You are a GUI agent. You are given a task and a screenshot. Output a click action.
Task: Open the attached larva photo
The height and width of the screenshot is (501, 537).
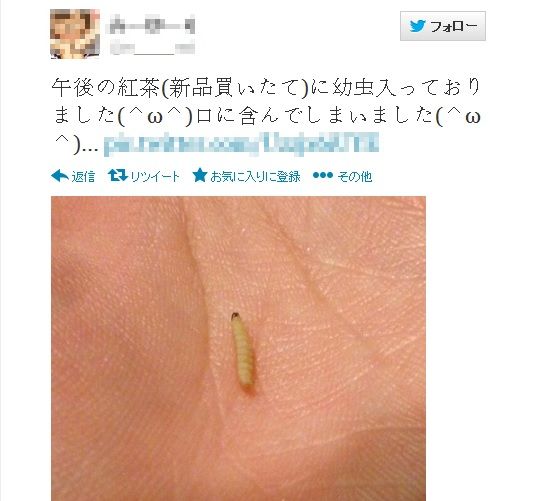click(238, 348)
